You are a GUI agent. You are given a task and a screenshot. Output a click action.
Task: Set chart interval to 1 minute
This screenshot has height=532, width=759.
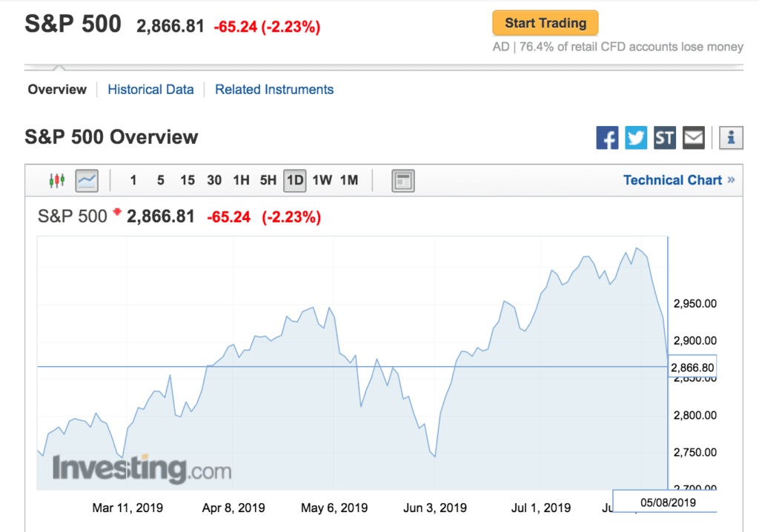click(x=133, y=181)
